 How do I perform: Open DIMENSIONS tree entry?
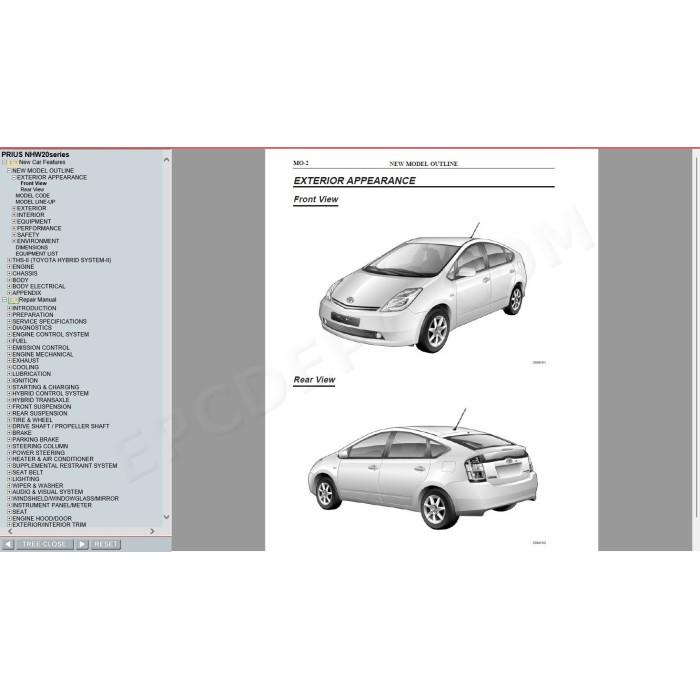(x=32, y=247)
